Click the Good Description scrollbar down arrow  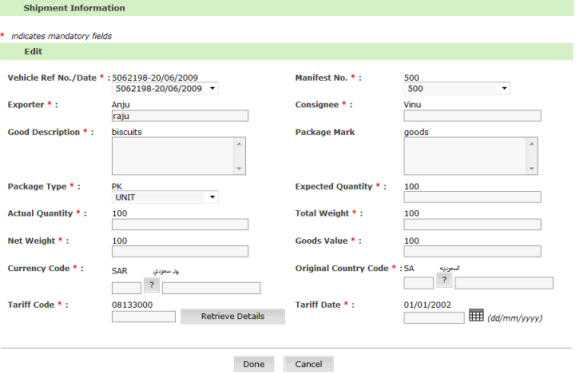pyautogui.click(x=239, y=168)
